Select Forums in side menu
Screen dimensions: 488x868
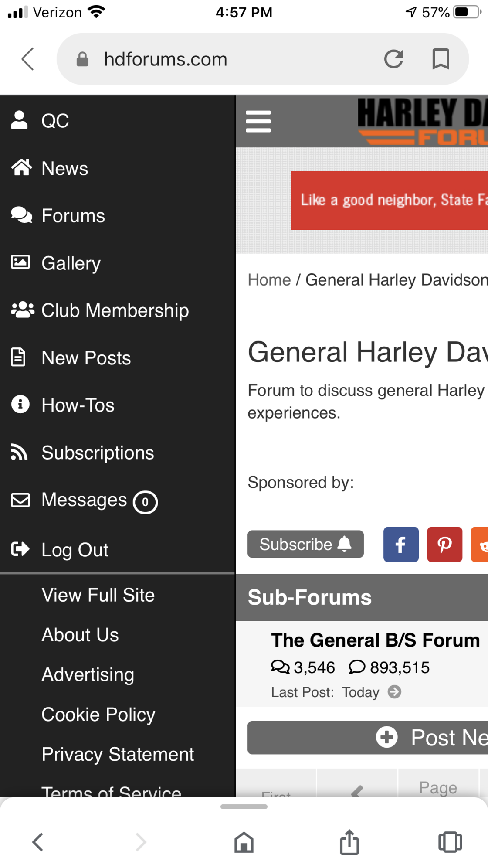tap(73, 216)
